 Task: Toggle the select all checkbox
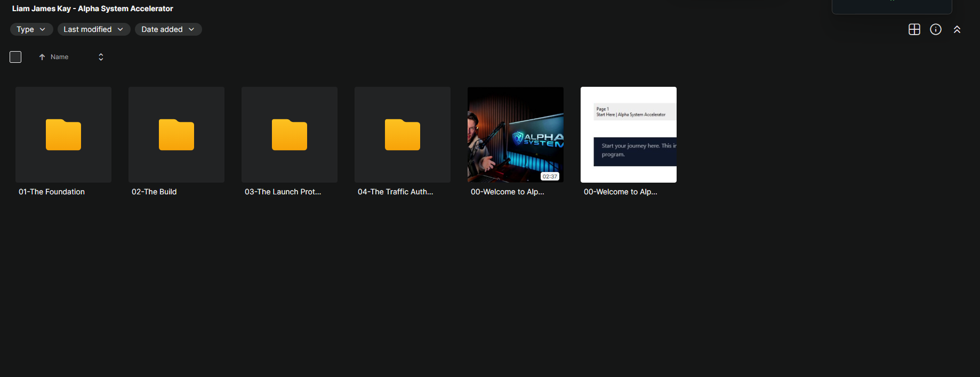(x=15, y=57)
